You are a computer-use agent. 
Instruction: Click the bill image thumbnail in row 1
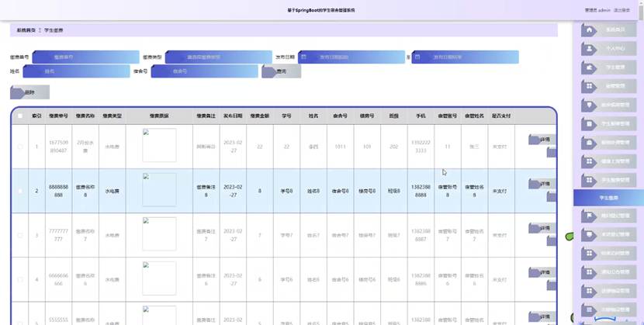tap(159, 145)
